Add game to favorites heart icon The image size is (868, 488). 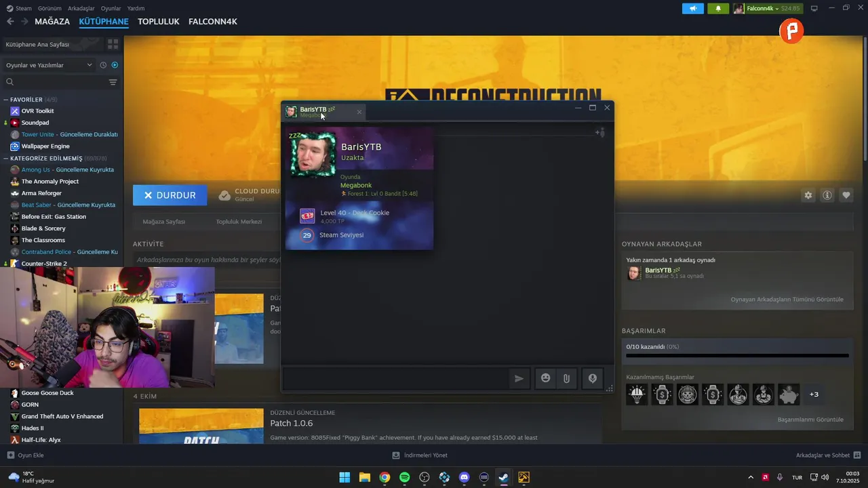click(846, 195)
